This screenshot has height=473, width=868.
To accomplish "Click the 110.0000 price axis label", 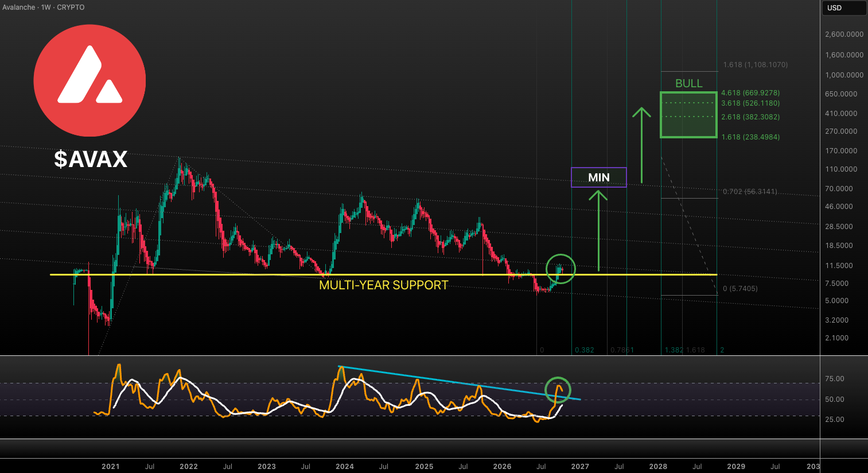I will pyautogui.click(x=841, y=169).
